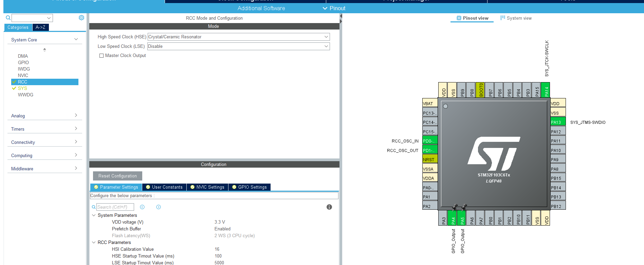Select GPIO in System Core list
The width and height of the screenshot is (644, 265).
pos(23,62)
